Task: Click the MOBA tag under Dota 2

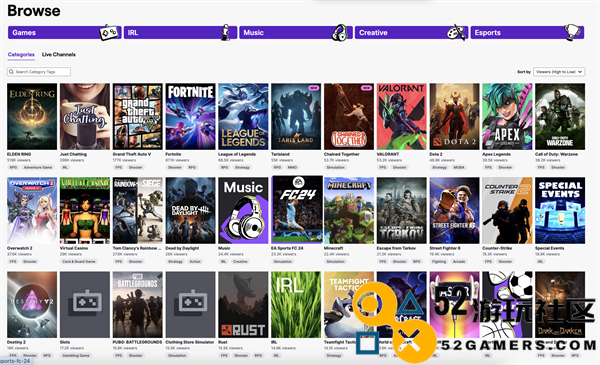Action: pyautogui.click(x=459, y=167)
